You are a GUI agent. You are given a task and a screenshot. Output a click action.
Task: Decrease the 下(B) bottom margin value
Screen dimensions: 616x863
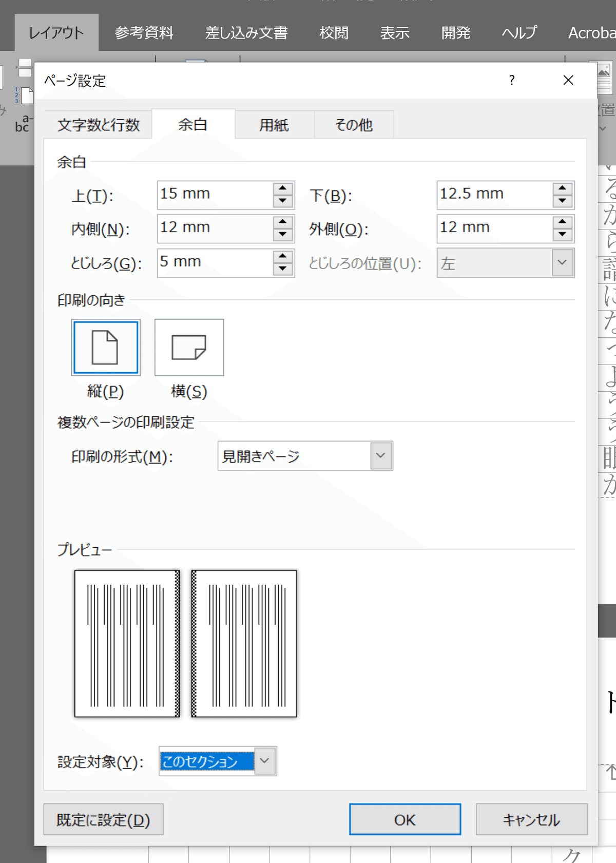563,201
